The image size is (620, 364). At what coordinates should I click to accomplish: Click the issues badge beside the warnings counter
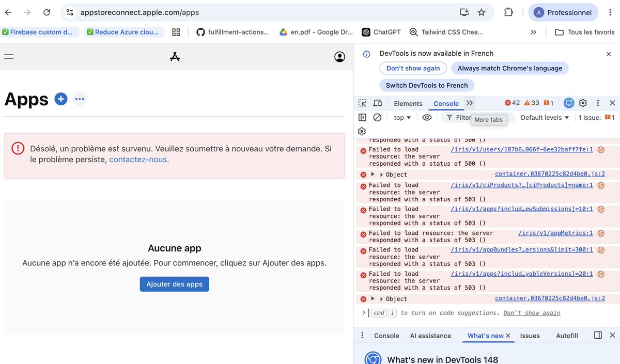point(549,103)
